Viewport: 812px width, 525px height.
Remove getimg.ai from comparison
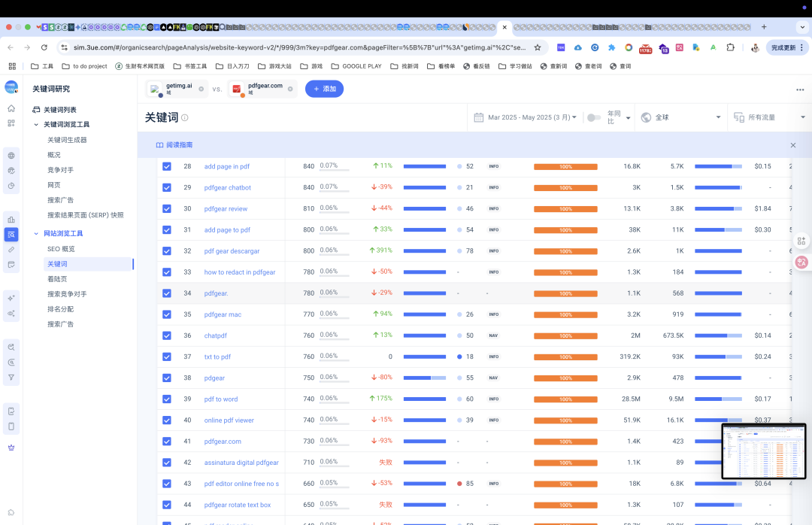tap(201, 90)
